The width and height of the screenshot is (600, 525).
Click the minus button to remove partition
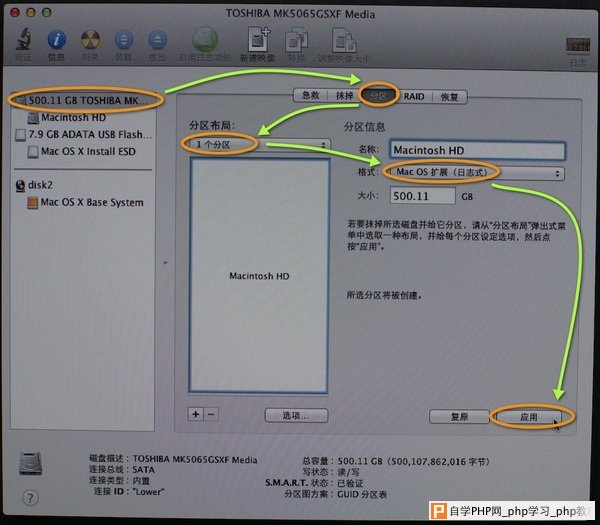click(211, 414)
